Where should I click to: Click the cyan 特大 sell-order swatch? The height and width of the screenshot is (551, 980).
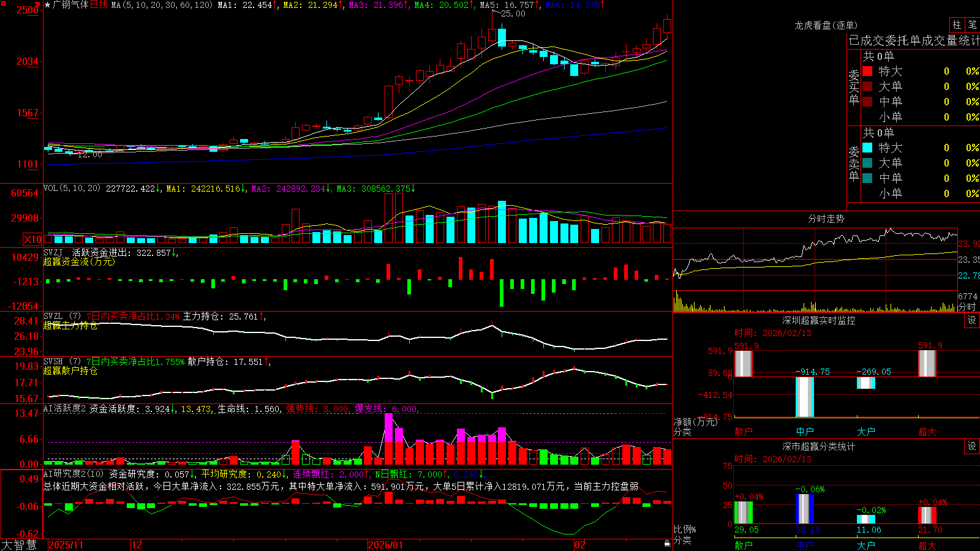pyautogui.click(x=867, y=148)
